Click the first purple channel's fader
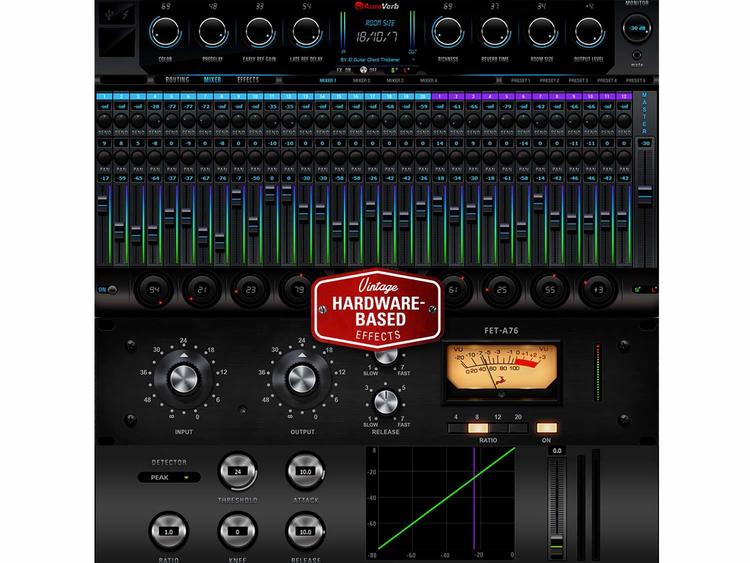This screenshot has height=563, width=750. [x=438, y=204]
